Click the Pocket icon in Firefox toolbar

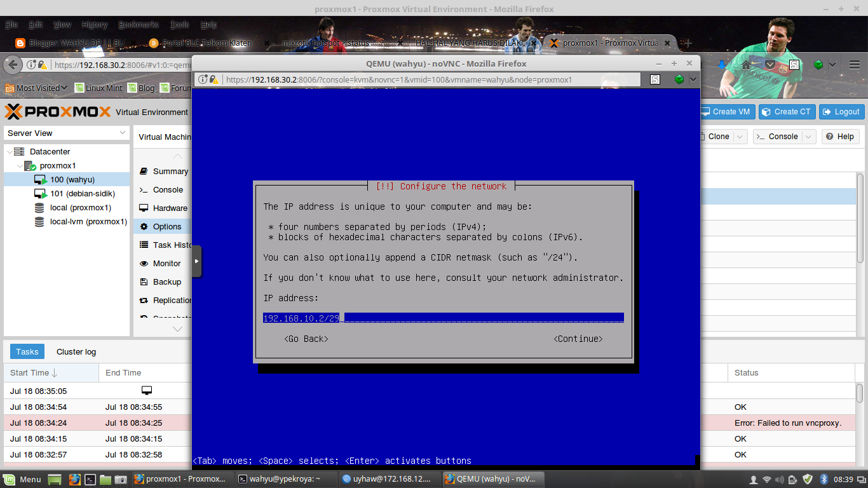770,65
